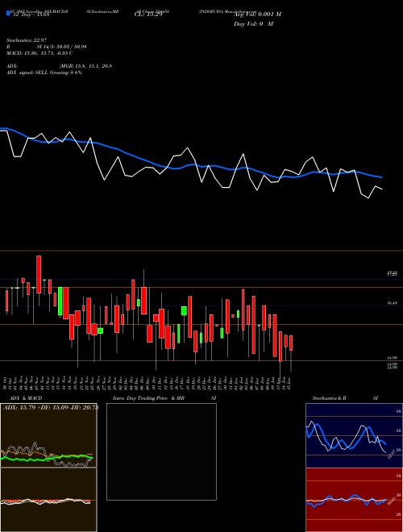Click the 16.49 price axis label

click(392, 303)
